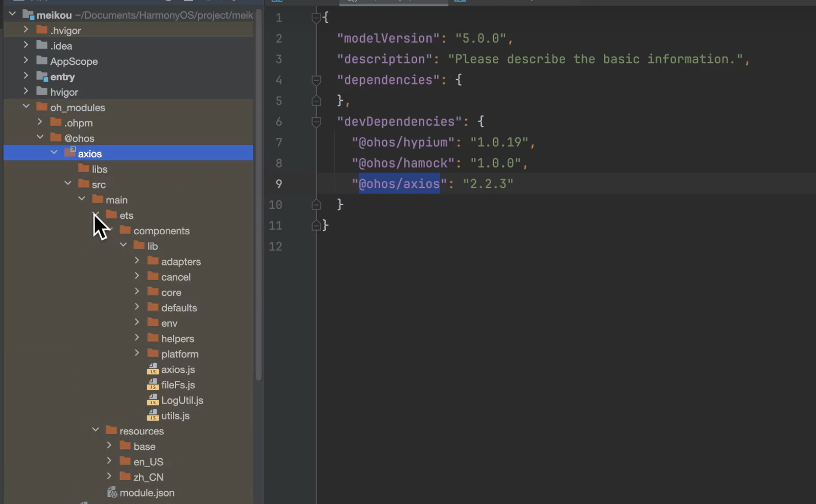Collapse the oh_modules folder
The image size is (816, 504).
pos(26,107)
